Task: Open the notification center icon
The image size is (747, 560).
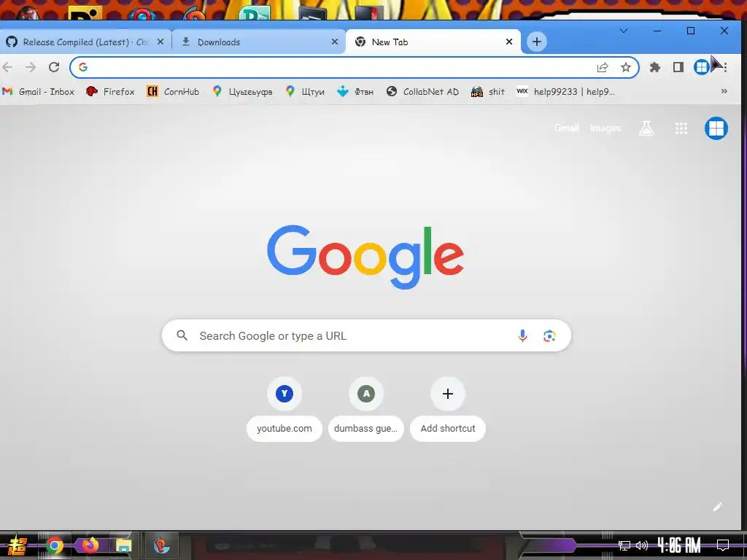Action: [723, 545]
